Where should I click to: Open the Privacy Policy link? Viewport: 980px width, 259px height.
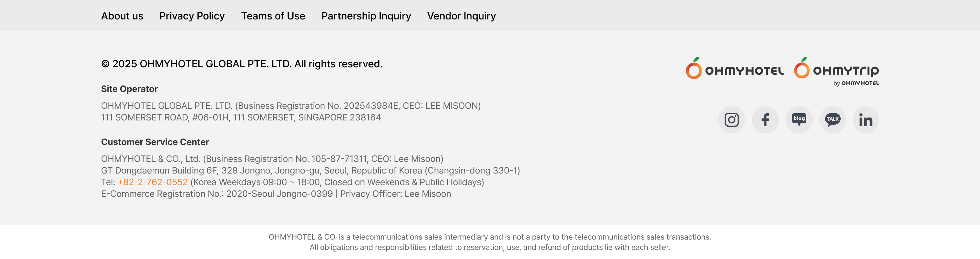tap(192, 16)
